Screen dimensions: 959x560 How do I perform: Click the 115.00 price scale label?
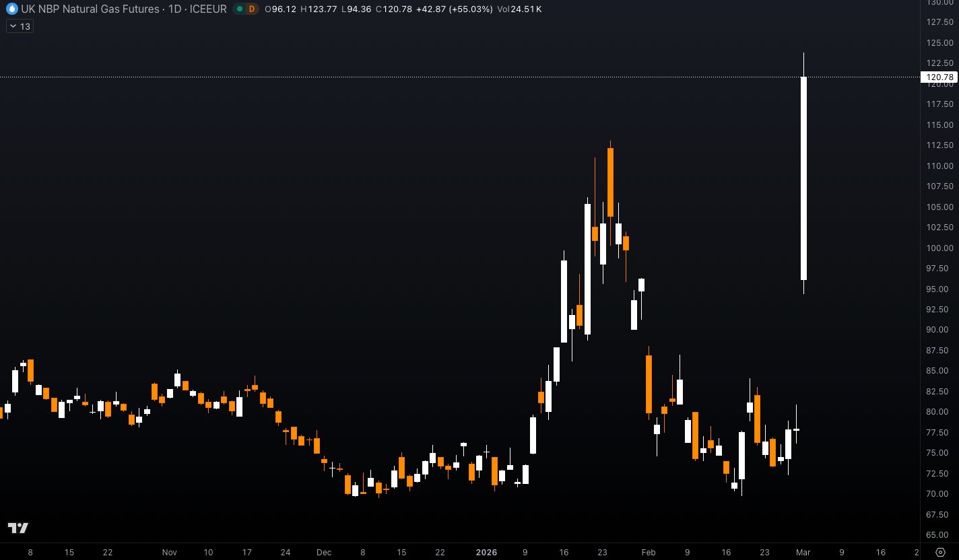pos(939,125)
